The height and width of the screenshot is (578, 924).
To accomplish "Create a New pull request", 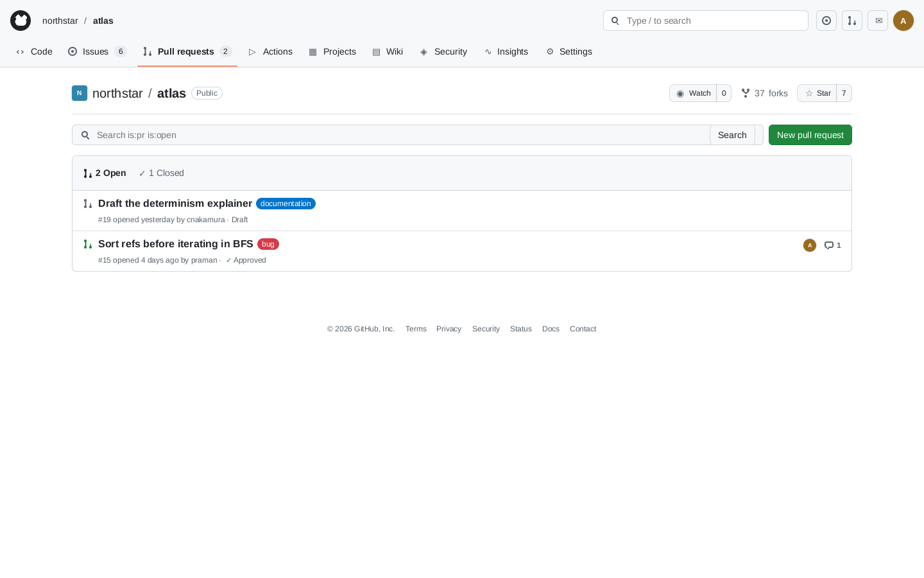I will pyautogui.click(x=810, y=135).
